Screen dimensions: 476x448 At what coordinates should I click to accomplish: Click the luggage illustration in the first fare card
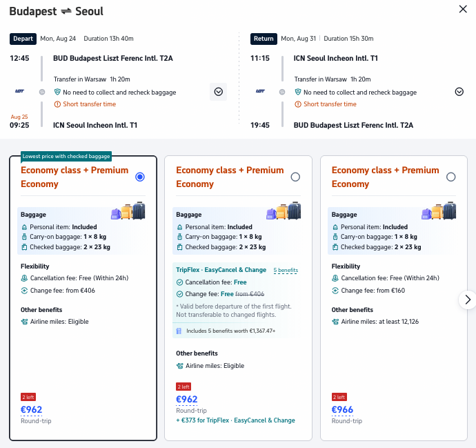[x=128, y=211]
